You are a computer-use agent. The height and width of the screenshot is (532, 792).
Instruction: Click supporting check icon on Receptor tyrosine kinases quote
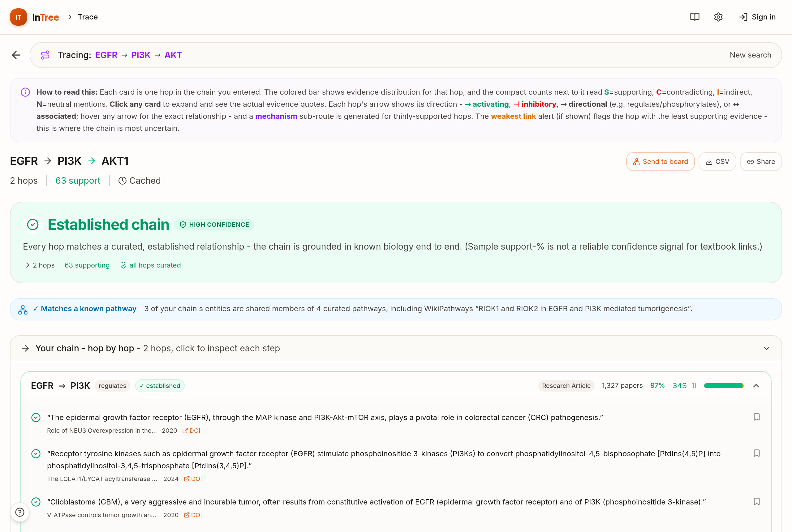click(x=36, y=454)
